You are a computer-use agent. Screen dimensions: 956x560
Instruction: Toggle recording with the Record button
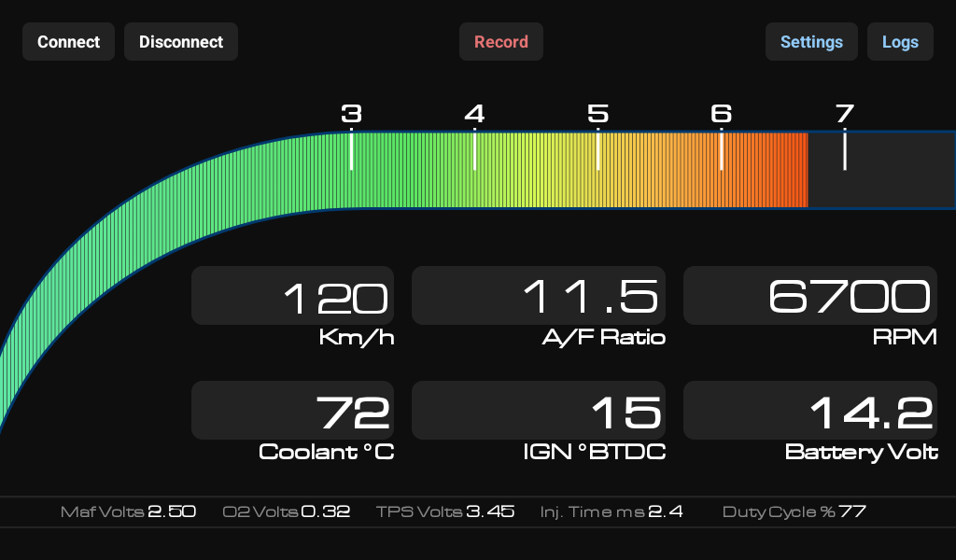click(500, 41)
